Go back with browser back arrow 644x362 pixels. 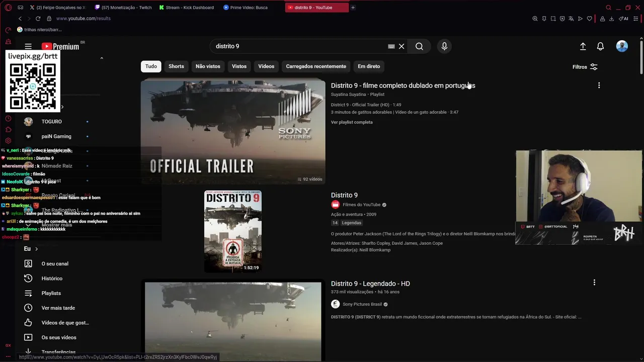[x=20, y=19]
